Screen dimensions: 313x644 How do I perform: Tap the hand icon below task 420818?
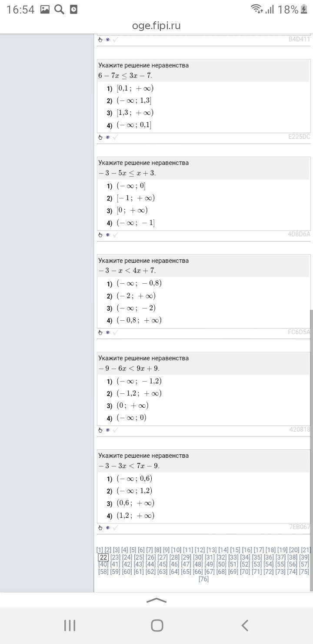[x=100, y=430]
